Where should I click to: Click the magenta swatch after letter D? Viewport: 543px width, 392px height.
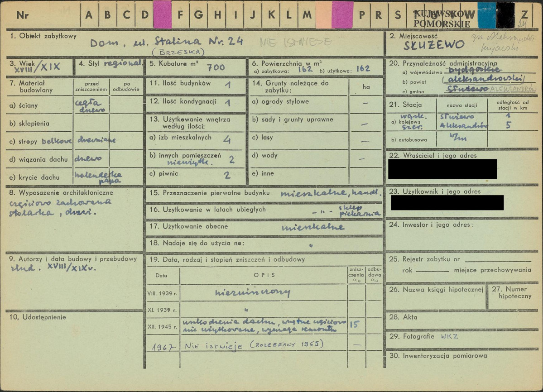click(163, 14)
